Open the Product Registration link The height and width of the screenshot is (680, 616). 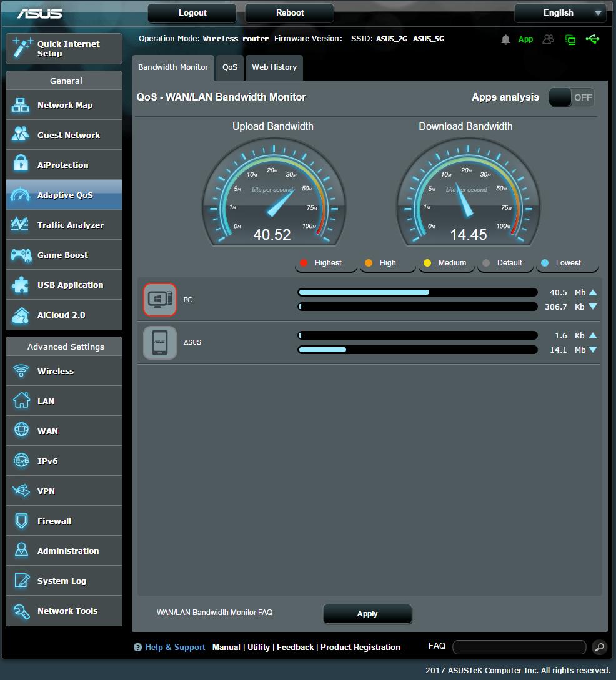[x=360, y=647]
